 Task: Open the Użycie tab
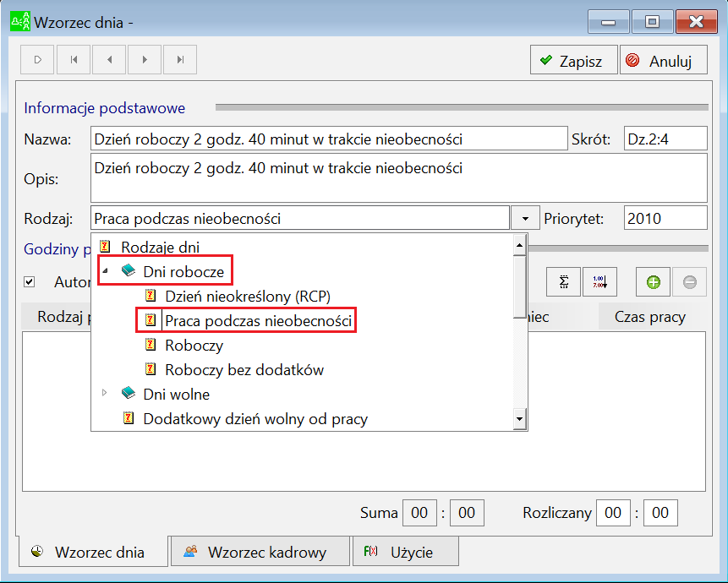pyautogui.click(x=406, y=552)
